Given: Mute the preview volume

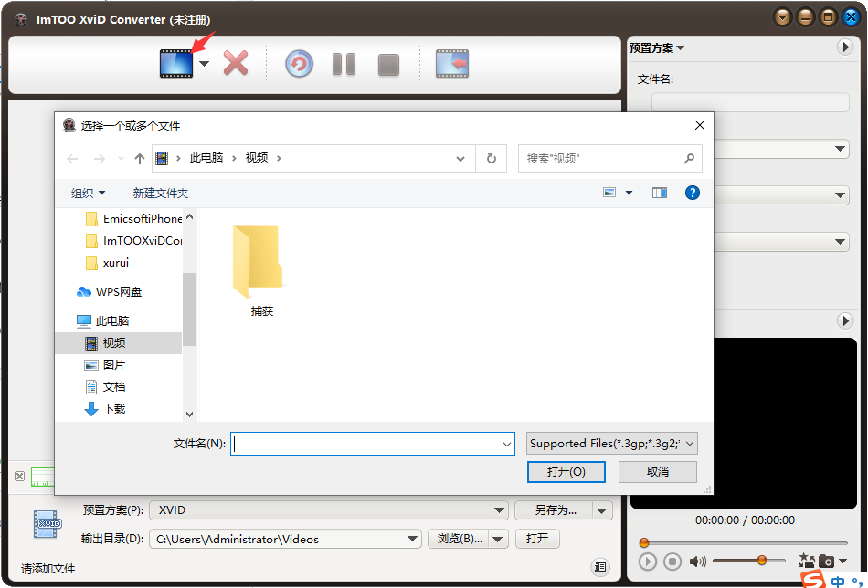Looking at the screenshot, I should tap(697, 562).
